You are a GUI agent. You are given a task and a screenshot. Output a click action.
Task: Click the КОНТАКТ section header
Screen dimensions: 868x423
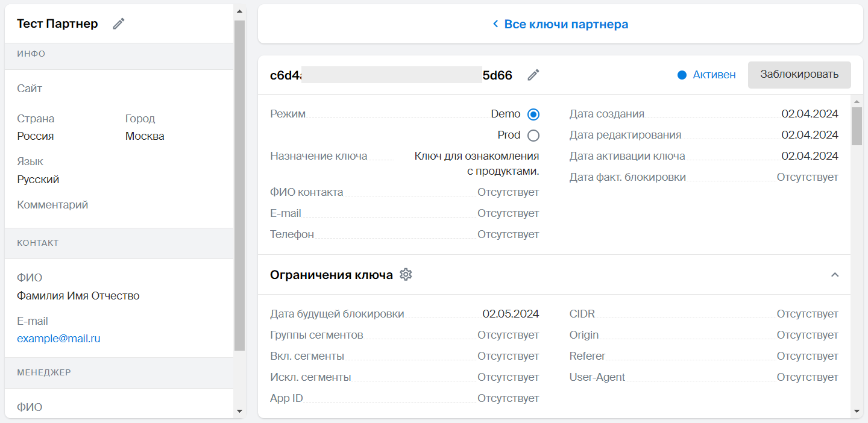click(37, 243)
